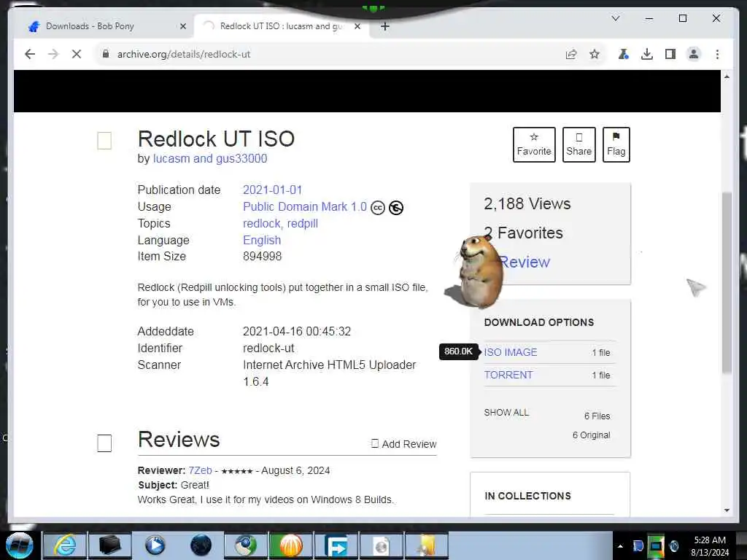Open the Review link in stats box

point(525,262)
